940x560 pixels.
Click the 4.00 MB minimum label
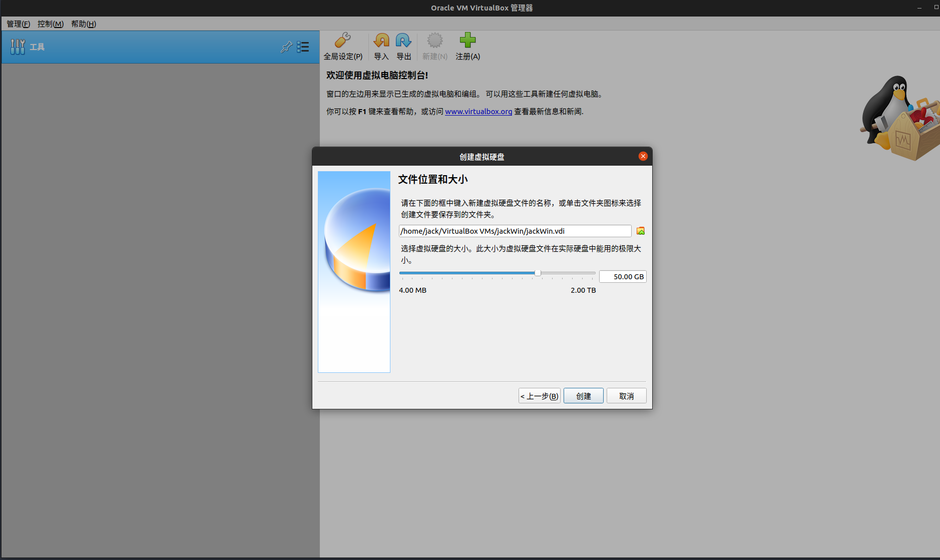coord(413,290)
